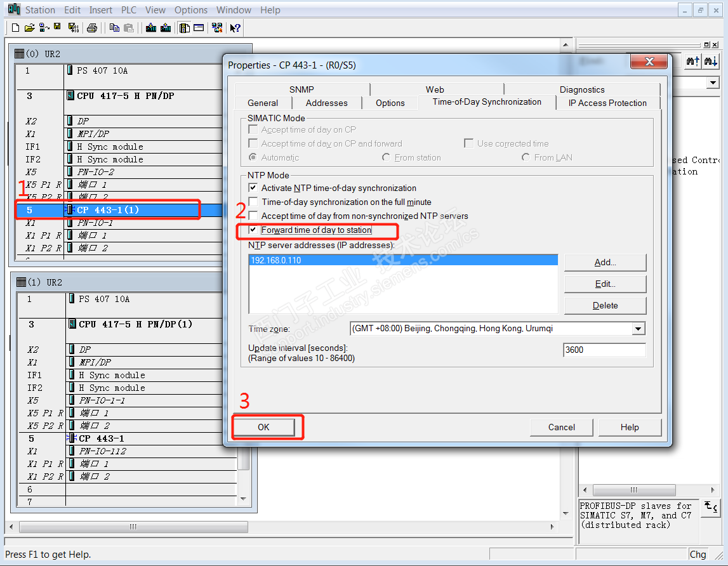Click station window vertical scrollbar up arrow
This screenshot has width=728, height=566.
click(x=566, y=45)
